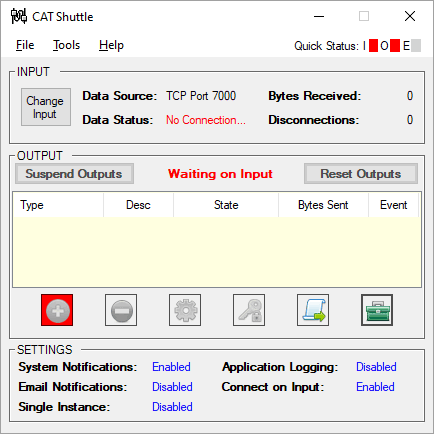Toggle Application Logging Disabled link
Viewport: 434px width, 434px height.
point(376,367)
